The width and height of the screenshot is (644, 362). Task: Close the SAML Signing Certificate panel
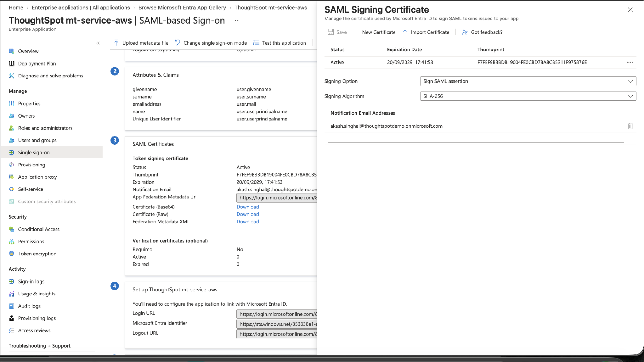[x=630, y=10]
